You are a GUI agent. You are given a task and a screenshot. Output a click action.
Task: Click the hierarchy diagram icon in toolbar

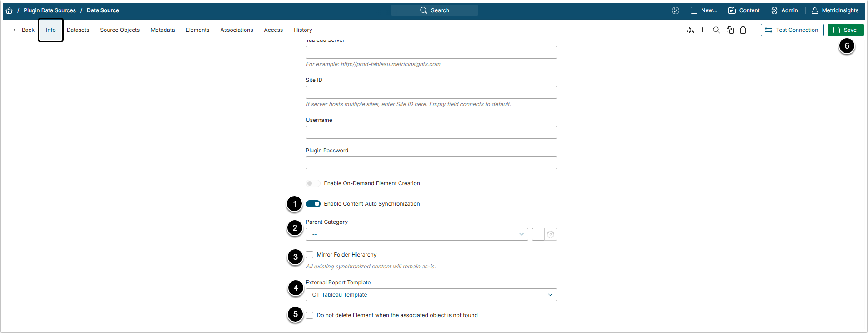pos(690,30)
